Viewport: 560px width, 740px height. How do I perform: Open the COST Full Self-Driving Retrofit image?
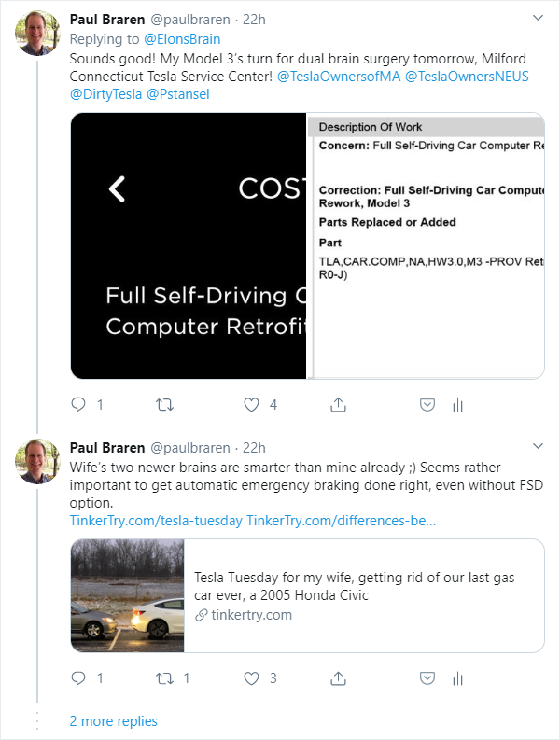189,245
